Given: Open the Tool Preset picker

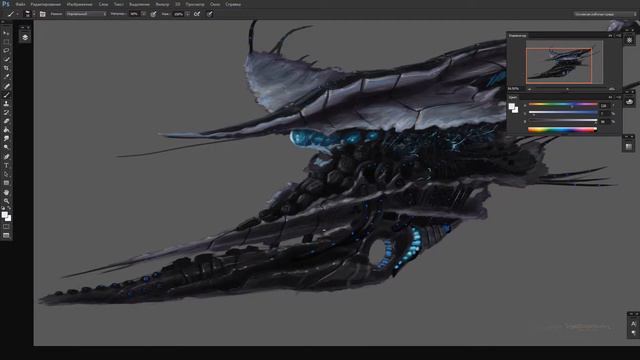Looking at the screenshot, I should pyautogui.click(x=12, y=14).
